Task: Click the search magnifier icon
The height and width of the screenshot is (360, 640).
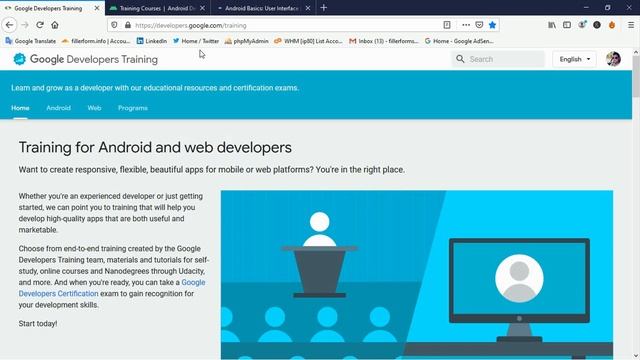Action: pos(460,59)
